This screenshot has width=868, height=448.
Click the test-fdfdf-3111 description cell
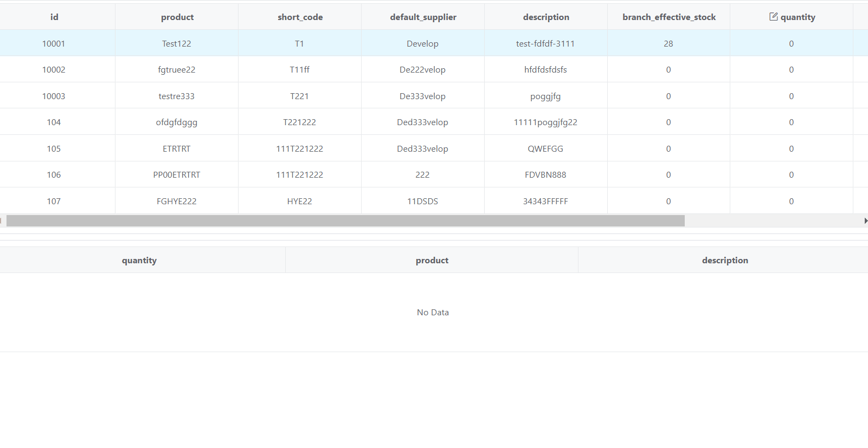545,43
